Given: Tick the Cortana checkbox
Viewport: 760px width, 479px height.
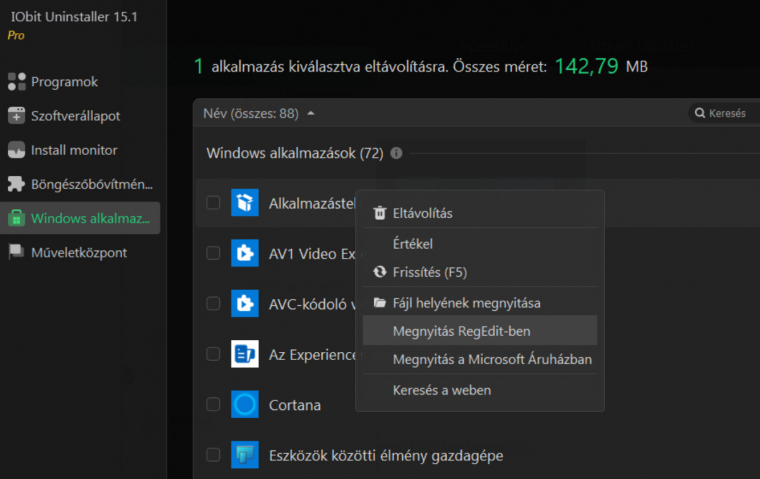Looking at the screenshot, I should 213,405.
